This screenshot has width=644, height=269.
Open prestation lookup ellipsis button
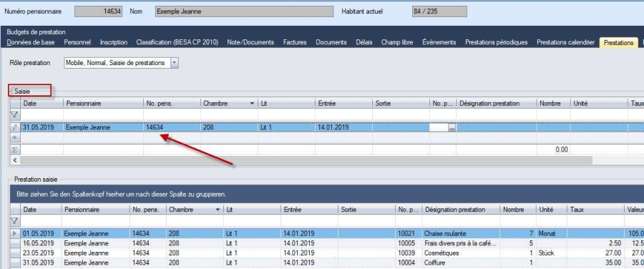point(452,128)
